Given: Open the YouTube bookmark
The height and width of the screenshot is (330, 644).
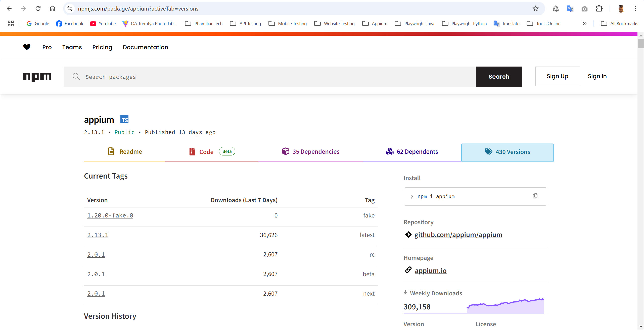Looking at the screenshot, I should (103, 23).
